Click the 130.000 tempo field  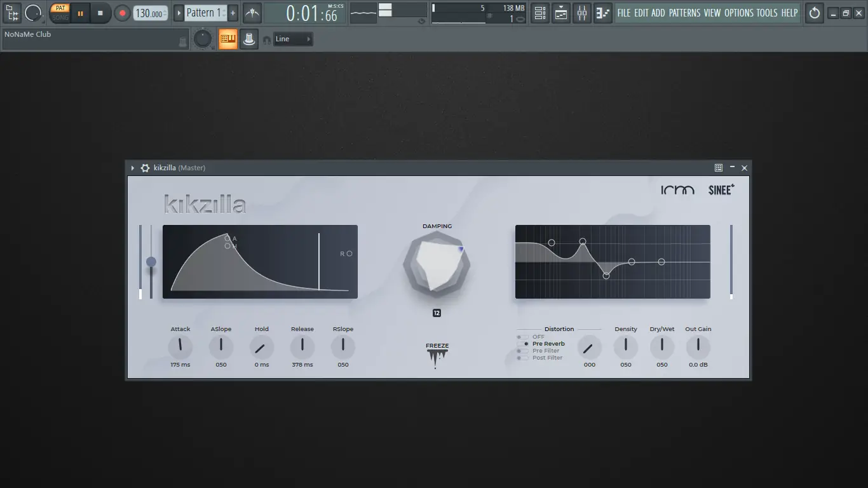pyautogui.click(x=151, y=13)
